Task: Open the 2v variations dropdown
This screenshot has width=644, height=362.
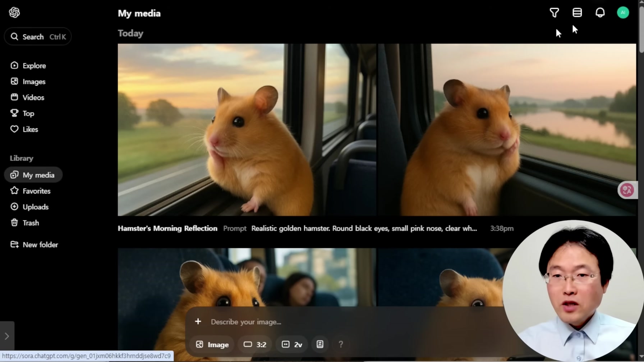Action: (x=291, y=344)
